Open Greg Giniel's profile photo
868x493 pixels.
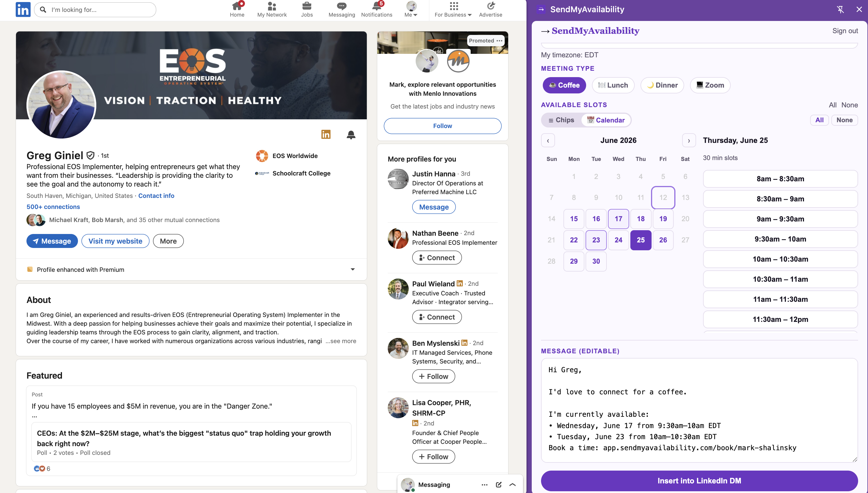(61, 105)
